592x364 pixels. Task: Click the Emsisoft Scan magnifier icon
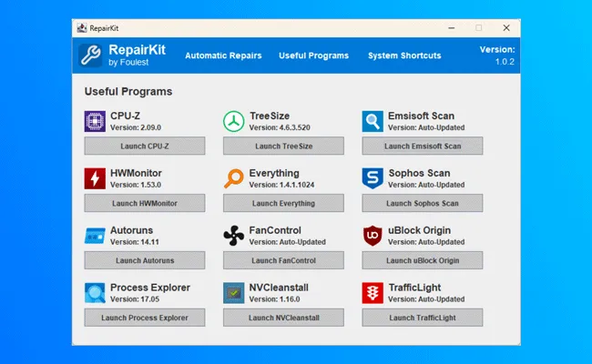point(373,121)
